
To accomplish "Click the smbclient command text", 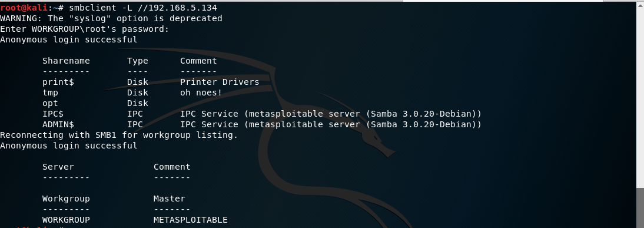I will click(x=143, y=8).
